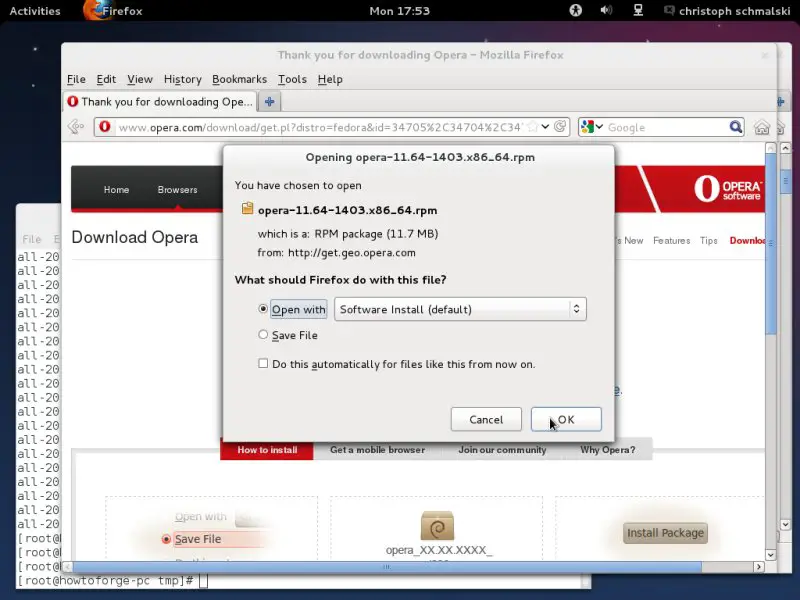Click the OK button in the dialog
800x600 pixels.
coord(566,419)
